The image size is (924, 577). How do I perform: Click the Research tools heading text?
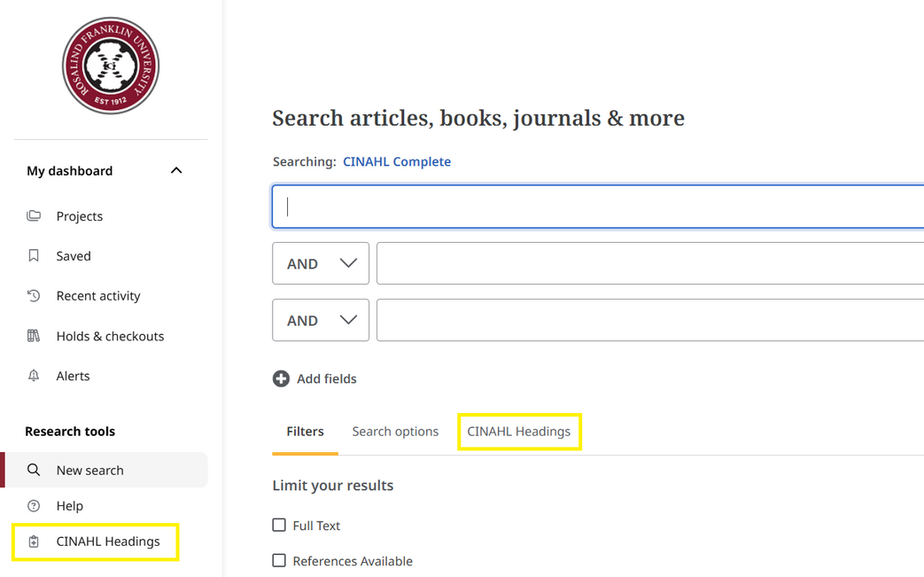[x=70, y=432]
